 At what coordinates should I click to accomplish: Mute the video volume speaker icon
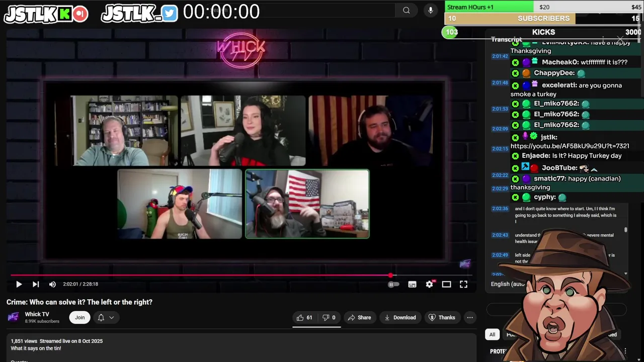click(52, 284)
